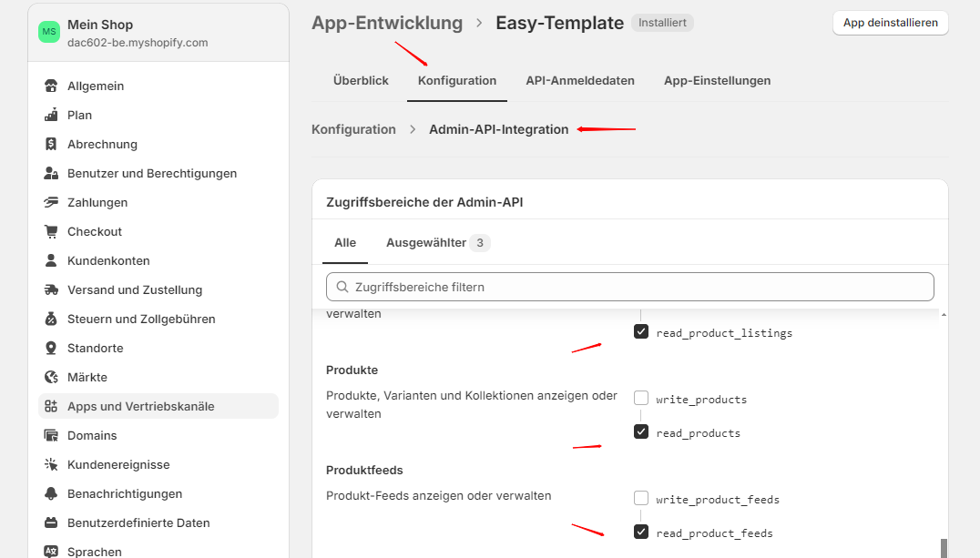Click the scopes list scrollbar thumb
This screenshot has height=558, width=980.
[944, 547]
